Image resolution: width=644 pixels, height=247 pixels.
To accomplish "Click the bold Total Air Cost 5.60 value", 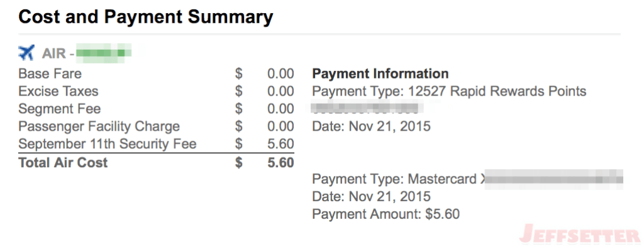I will [280, 163].
